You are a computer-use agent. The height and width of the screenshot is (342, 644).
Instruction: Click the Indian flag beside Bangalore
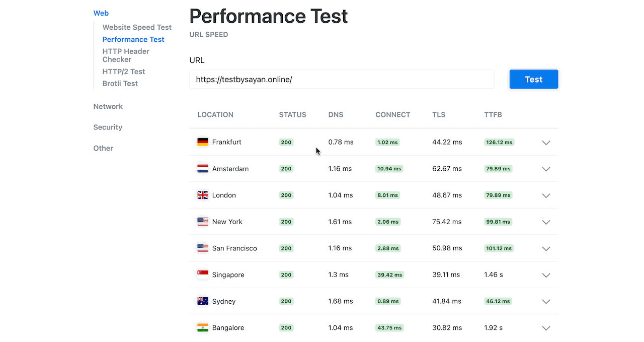[203, 327]
